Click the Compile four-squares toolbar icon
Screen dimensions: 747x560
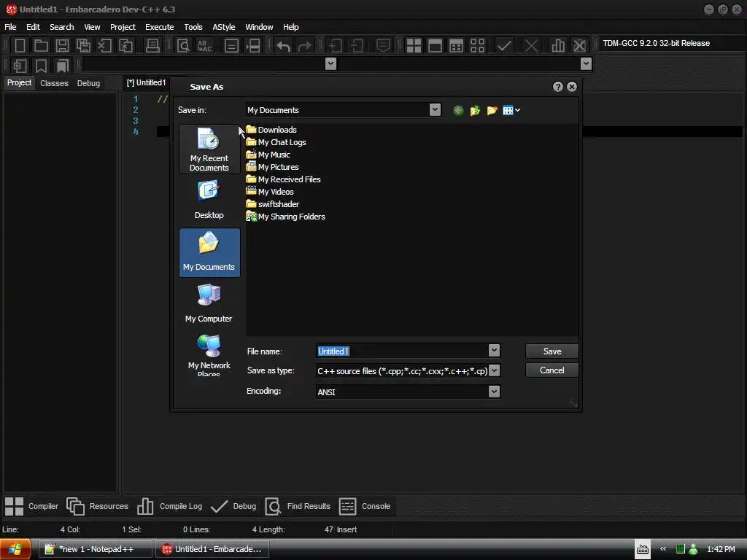[x=414, y=46]
